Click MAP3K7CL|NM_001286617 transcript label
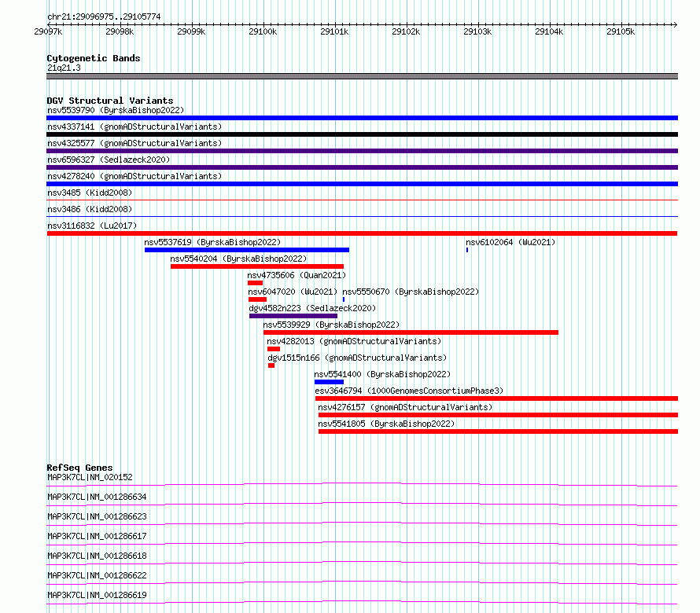This screenshot has height=613, width=700. point(97,536)
